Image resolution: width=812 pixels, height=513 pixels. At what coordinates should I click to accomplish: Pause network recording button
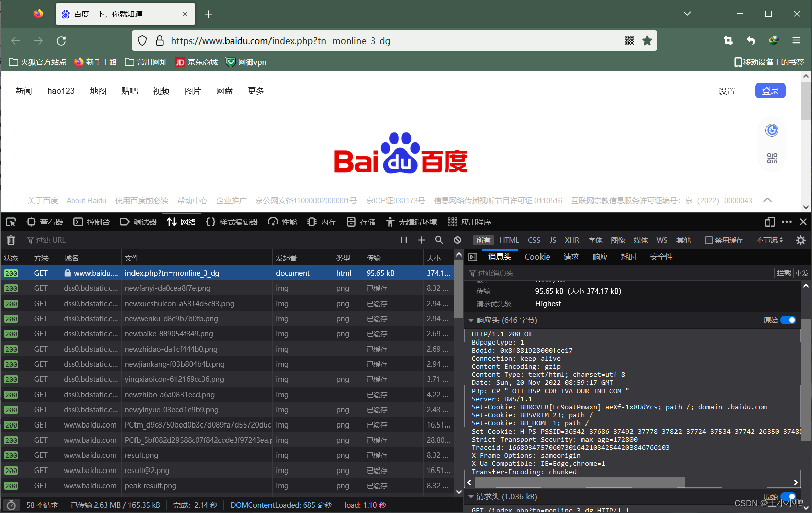404,240
